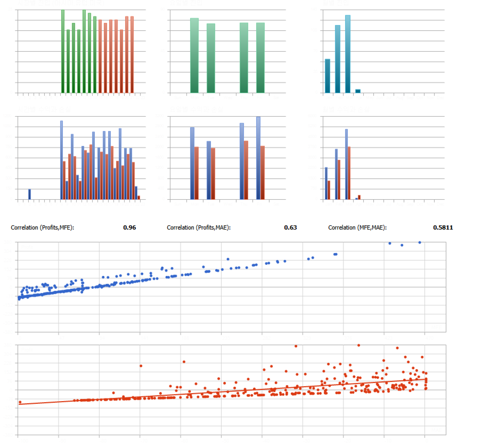Click the last green bar in weekday entries chart
The image size is (490, 448).
(x=260, y=58)
